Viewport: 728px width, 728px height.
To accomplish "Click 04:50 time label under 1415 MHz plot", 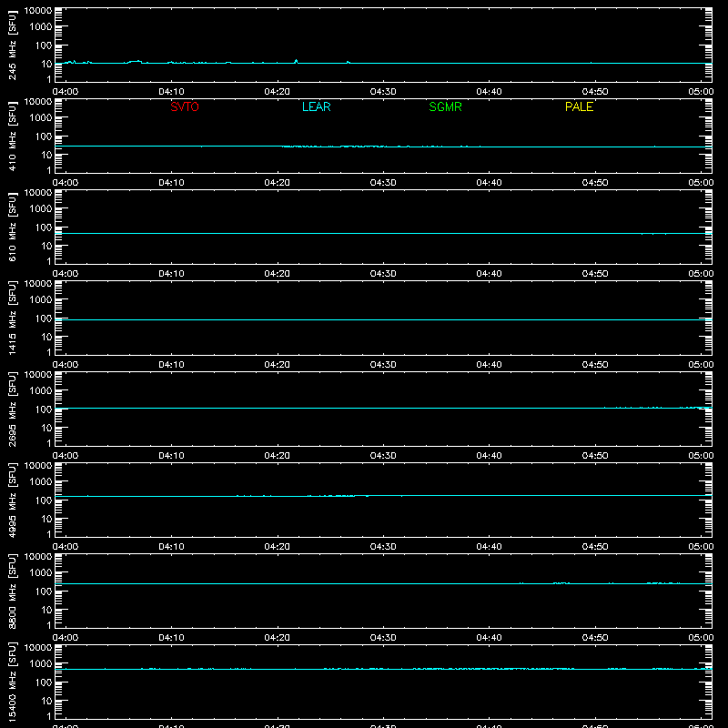I will point(595,365).
